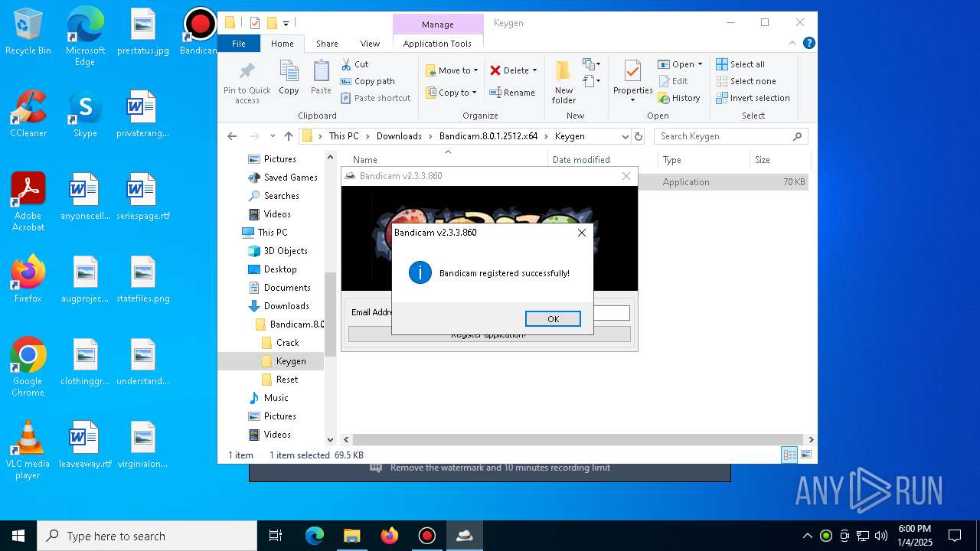
Task: Click the navigation pane vertical scrollbar
Action: click(331, 314)
